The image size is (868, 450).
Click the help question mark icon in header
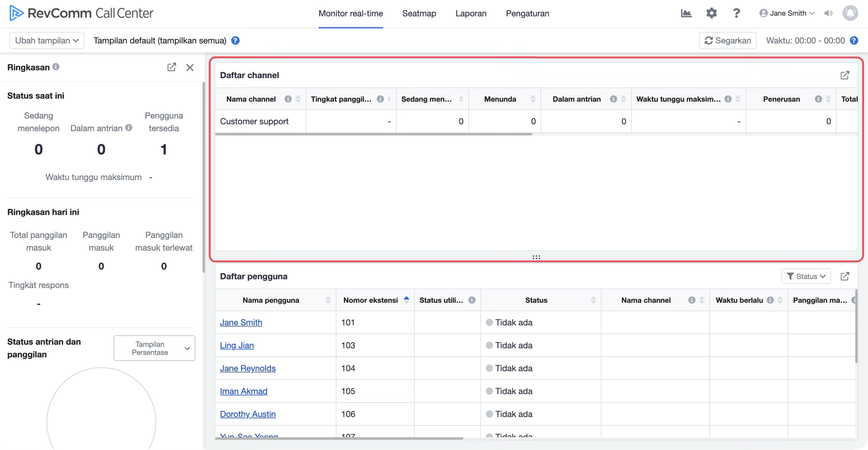736,13
